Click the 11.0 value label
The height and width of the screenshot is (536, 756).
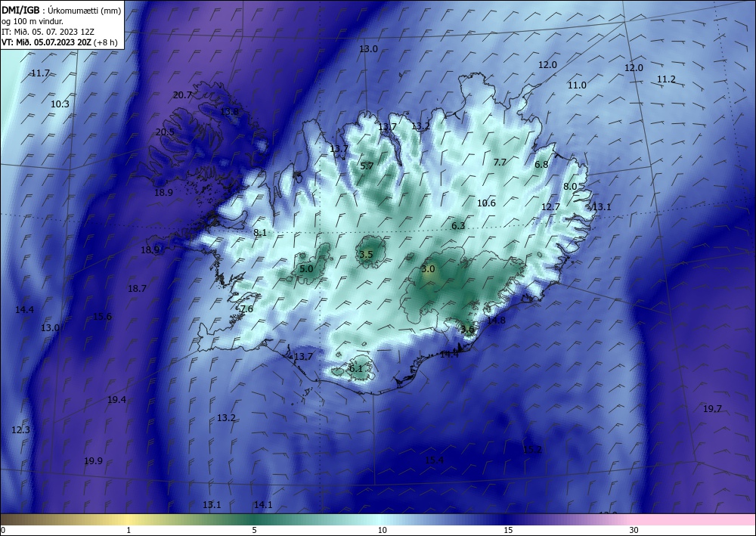577,85
